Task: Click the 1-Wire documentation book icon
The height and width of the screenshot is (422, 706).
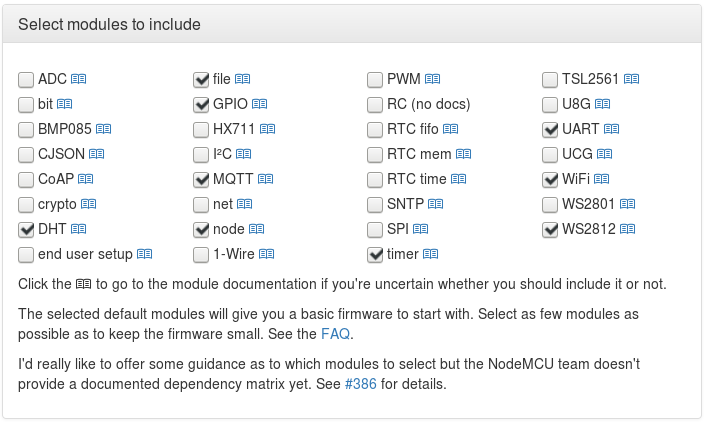Action: tap(266, 254)
